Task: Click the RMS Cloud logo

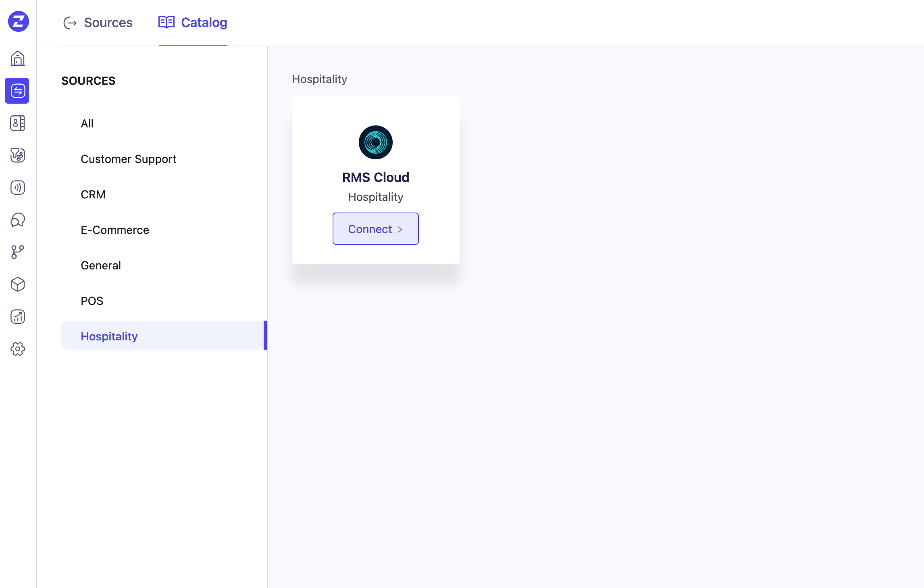Action: tap(376, 142)
